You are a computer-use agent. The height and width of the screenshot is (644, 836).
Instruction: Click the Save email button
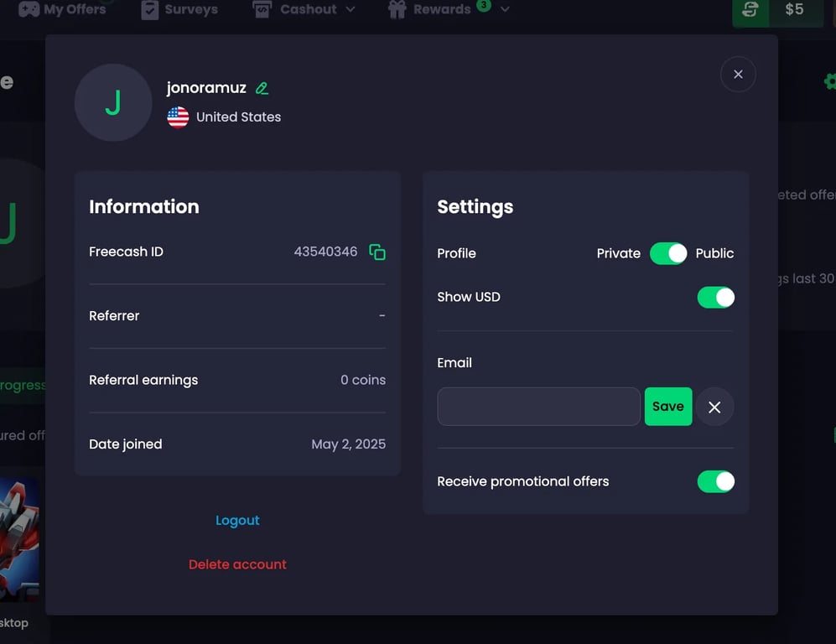point(668,407)
